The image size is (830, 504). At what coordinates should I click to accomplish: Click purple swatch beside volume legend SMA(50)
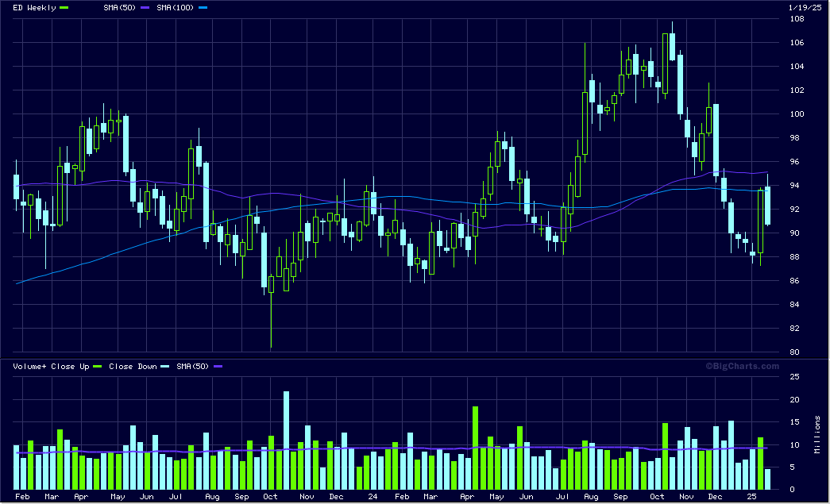(218, 367)
